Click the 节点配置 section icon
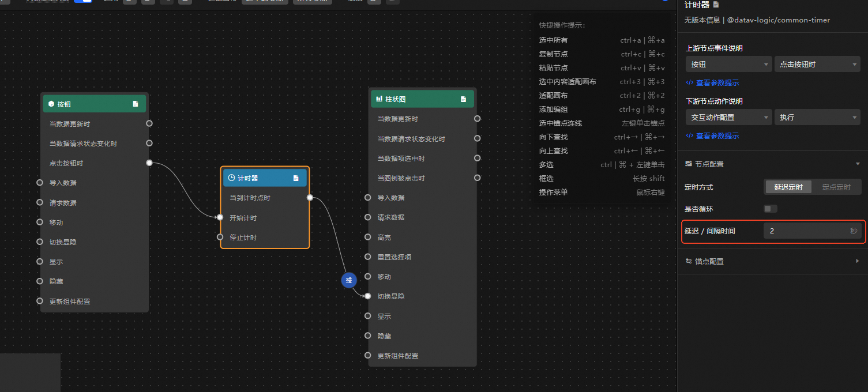Viewport: 868px width, 392px height. point(689,164)
